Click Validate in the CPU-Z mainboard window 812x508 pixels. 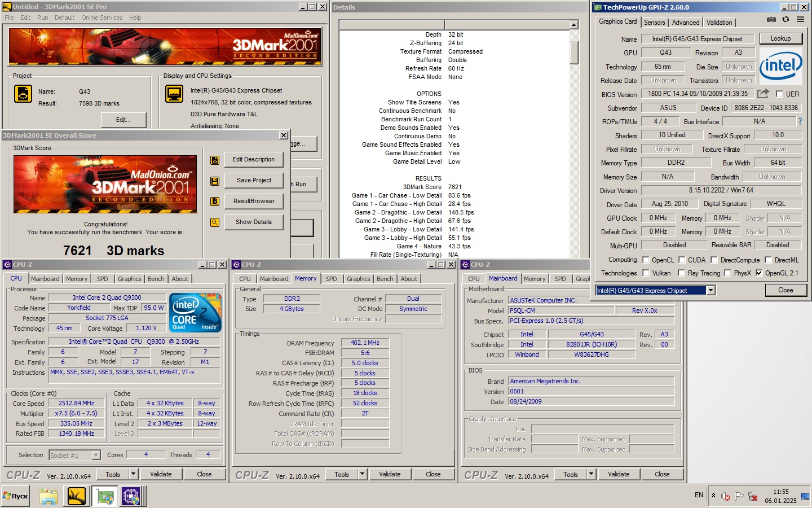click(x=619, y=474)
